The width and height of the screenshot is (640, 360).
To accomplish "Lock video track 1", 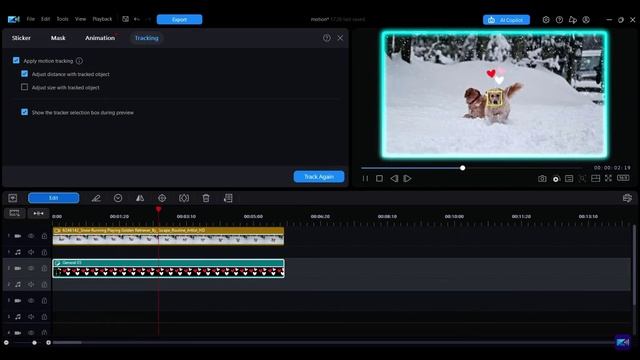I will pos(44,236).
